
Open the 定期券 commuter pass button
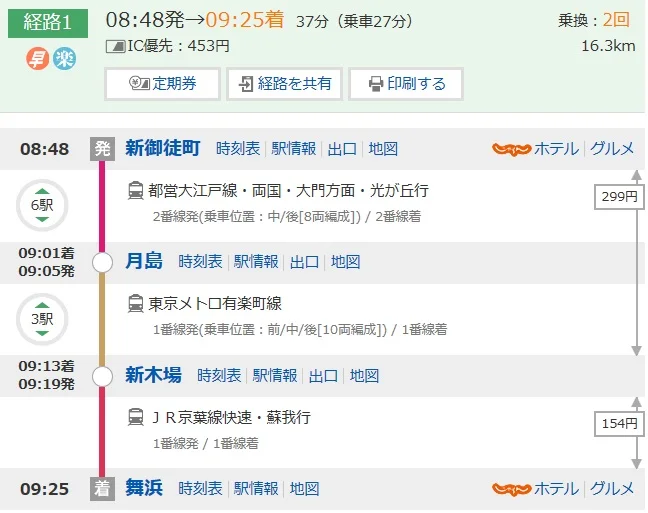(x=162, y=84)
